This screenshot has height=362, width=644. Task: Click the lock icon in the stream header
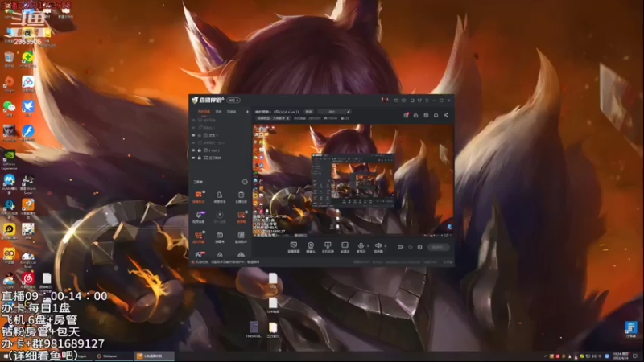pyautogui.click(x=415, y=115)
